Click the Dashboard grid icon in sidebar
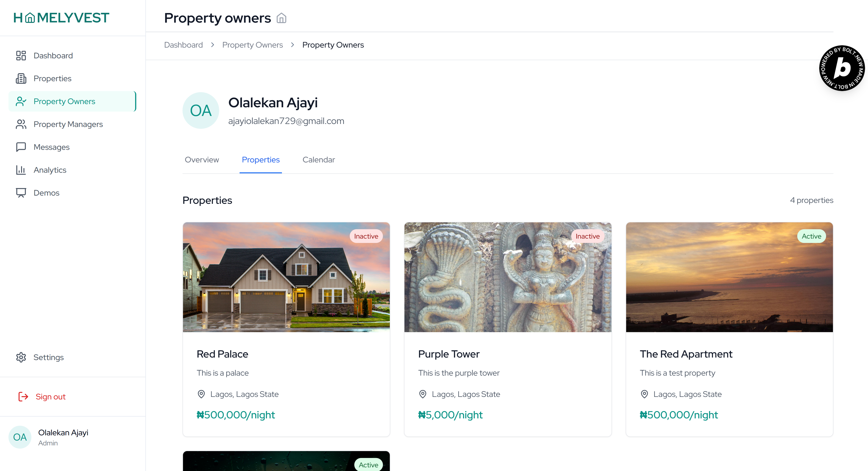This screenshot has height=471, width=868. [x=21, y=56]
